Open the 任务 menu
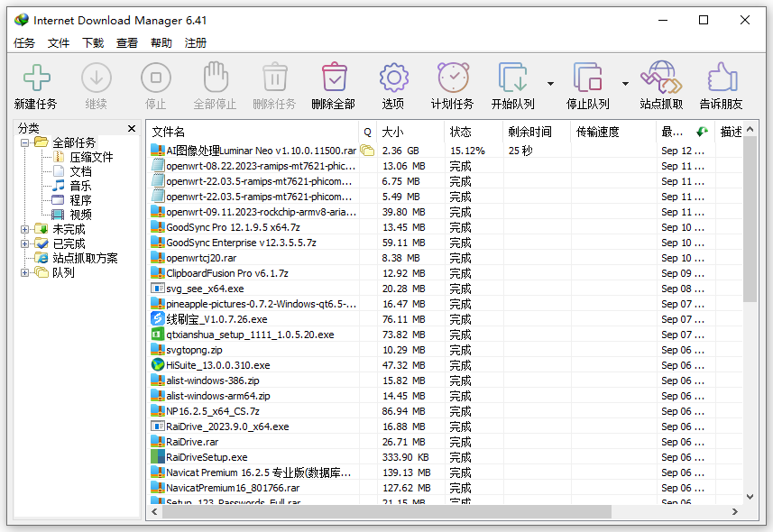773x532 pixels. pyautogui.click(x=24, y=43)
